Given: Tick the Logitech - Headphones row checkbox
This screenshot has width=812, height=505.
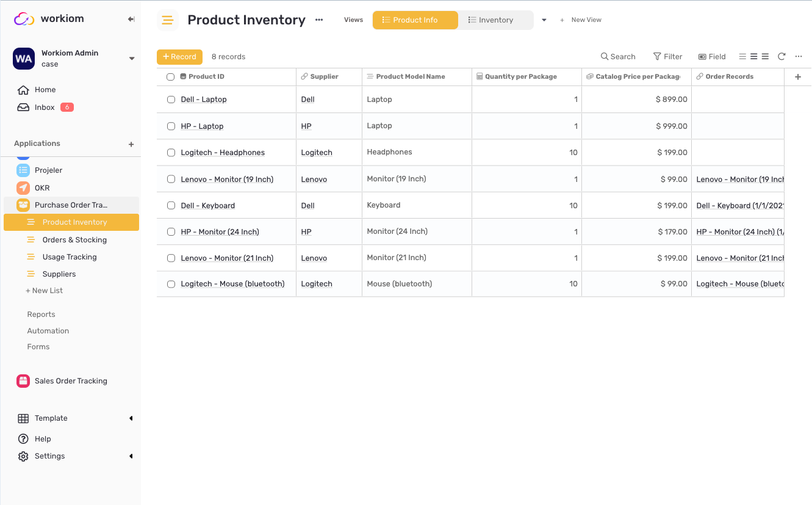Looking at the screenshot, I should [x=171, y=152].
